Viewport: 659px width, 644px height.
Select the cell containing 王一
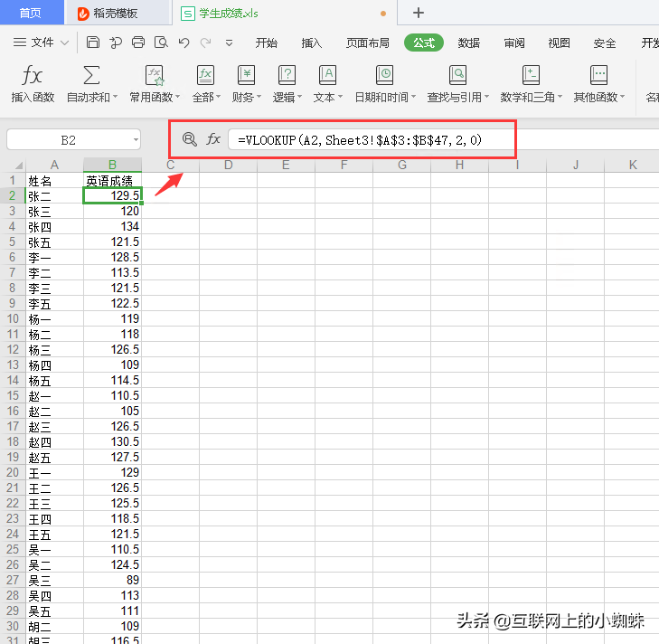pos(54,473)
